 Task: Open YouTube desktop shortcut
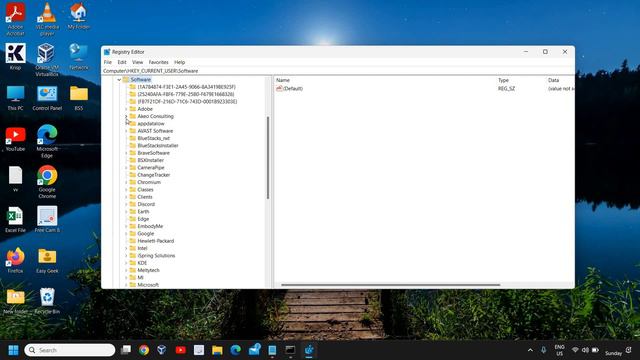[16, 138]
